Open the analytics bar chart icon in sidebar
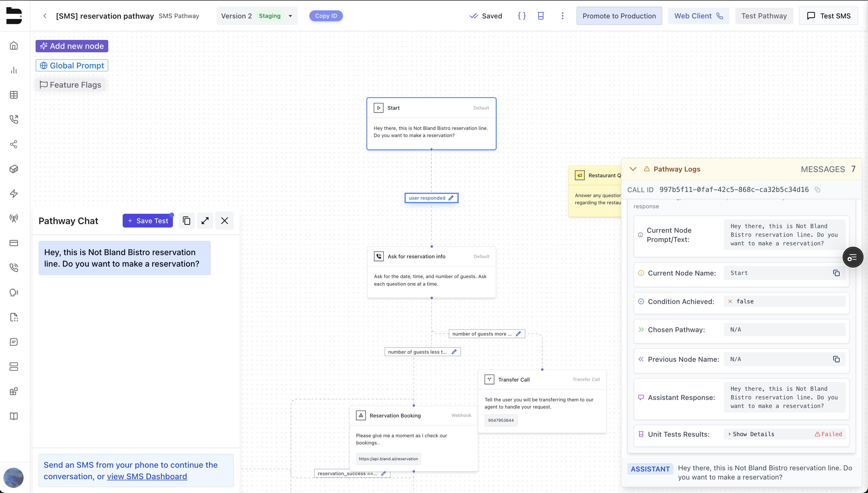 coord(13,70)
